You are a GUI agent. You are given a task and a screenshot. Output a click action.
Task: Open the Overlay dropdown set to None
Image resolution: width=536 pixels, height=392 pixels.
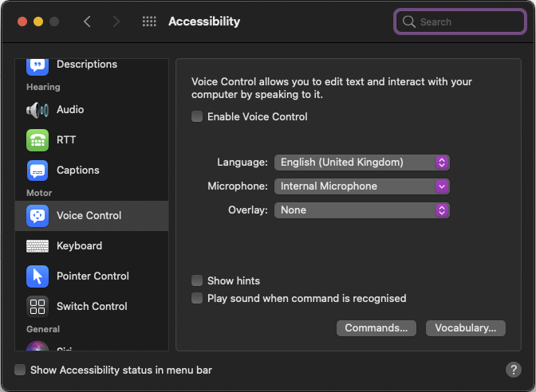362,210
